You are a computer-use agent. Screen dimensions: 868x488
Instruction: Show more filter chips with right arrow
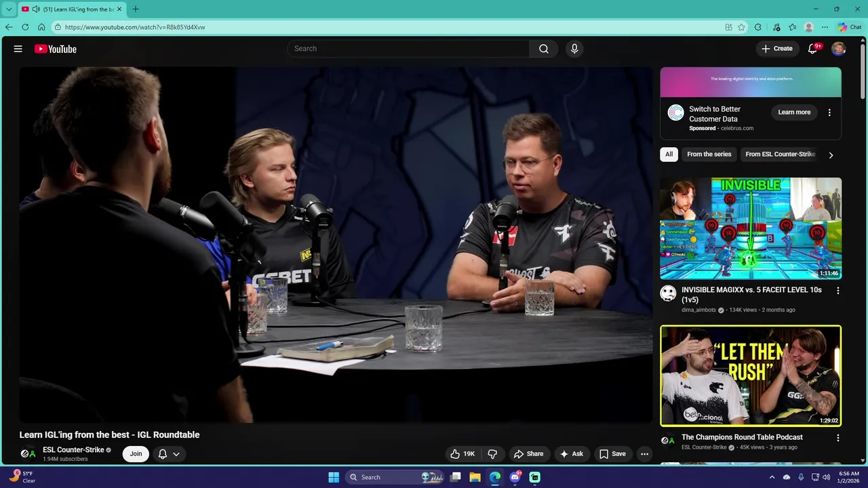[831, 155]
